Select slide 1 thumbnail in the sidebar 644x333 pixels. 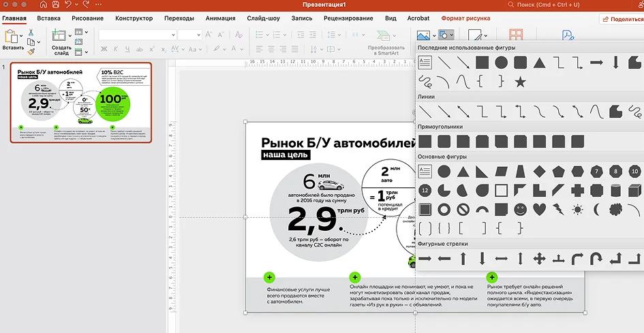click(81, 102)
